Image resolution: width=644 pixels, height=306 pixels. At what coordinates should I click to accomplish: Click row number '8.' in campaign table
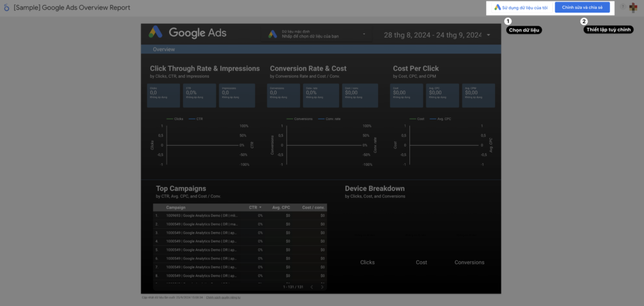click(157, 276)
